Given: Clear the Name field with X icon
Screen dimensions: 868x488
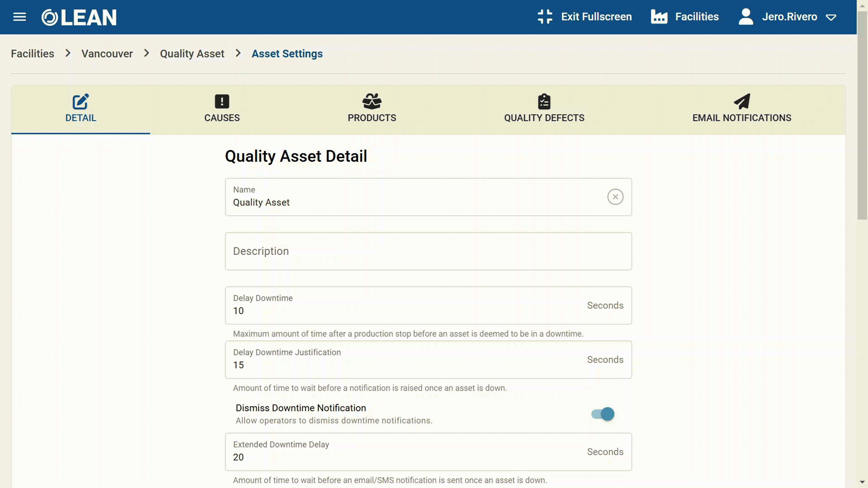Looking at the screenshot, I should [615, 197].
